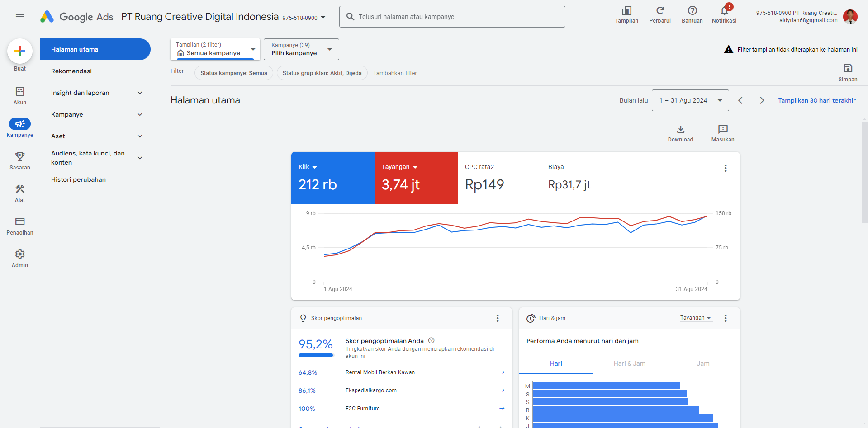
Task: Click the Simpan save icon
Action: pos(847,70)
